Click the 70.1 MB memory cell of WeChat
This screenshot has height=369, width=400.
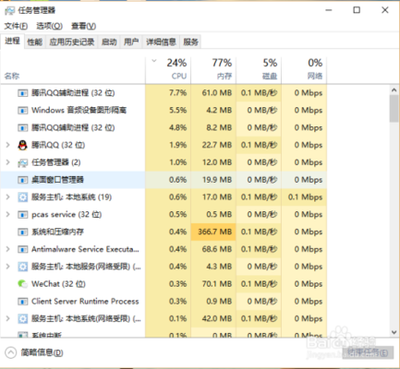pyautogui.click(x=213, y=284)
